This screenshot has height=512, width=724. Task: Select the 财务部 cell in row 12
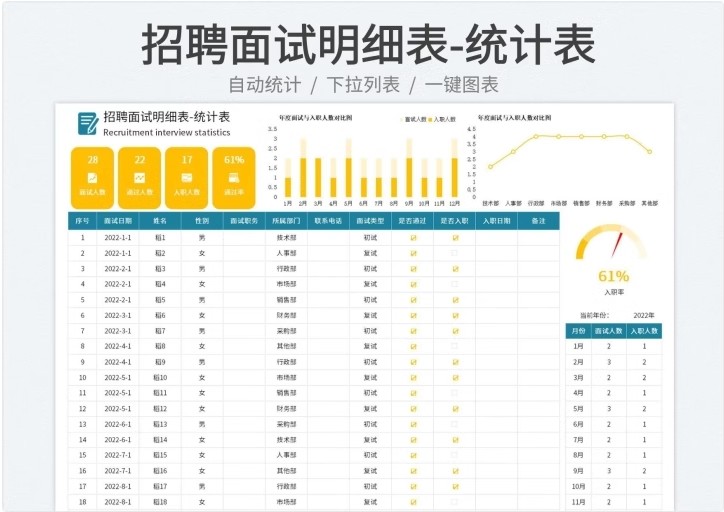tap(286, 409)
